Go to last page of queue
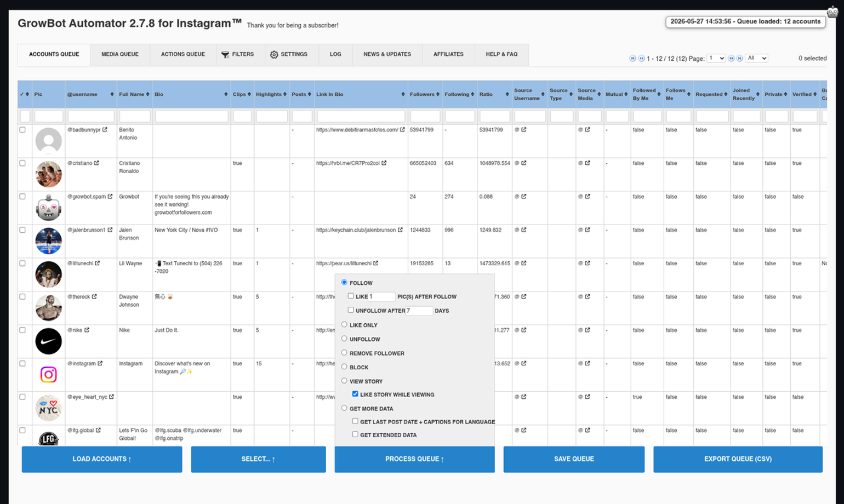 tap(739, 58)
